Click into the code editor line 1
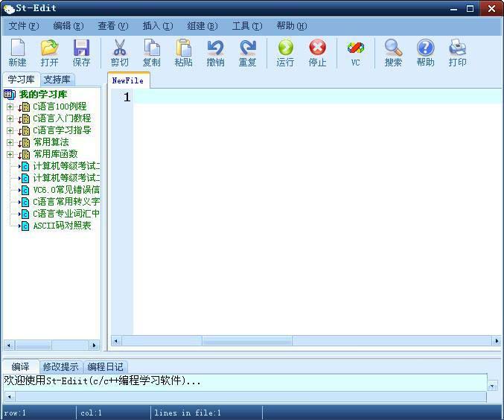504x420 pixels. click(298, 98)
